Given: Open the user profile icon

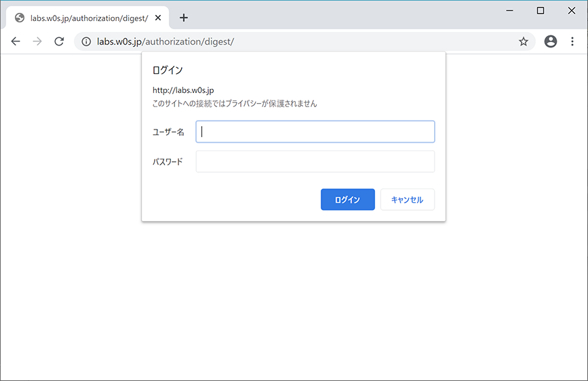Looking at the screenshot, I should click(550, 41).
